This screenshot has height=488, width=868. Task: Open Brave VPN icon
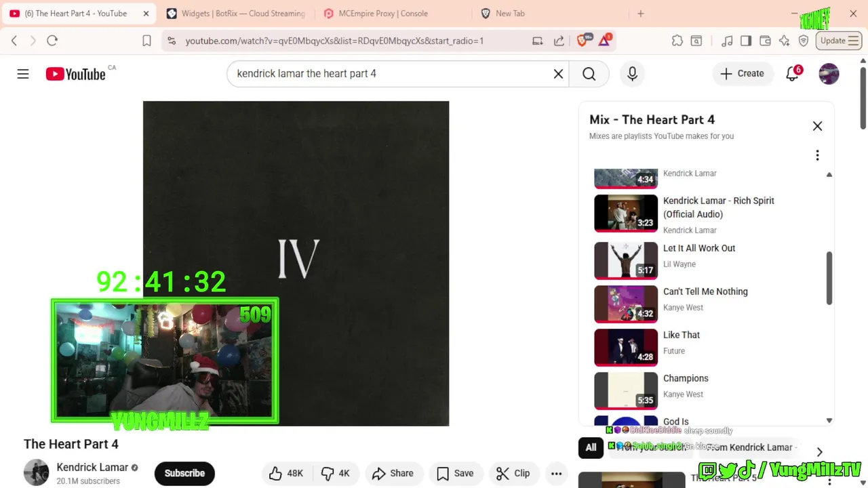coord(804,41)
